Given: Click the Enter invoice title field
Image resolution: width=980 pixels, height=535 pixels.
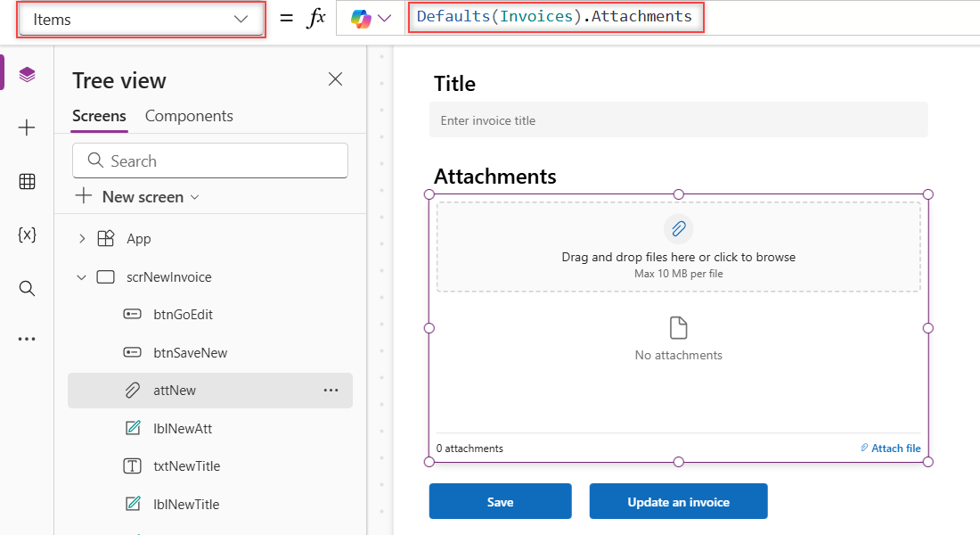Looking at the screenshot, I should pyautogui.click(x=678, y=120).
